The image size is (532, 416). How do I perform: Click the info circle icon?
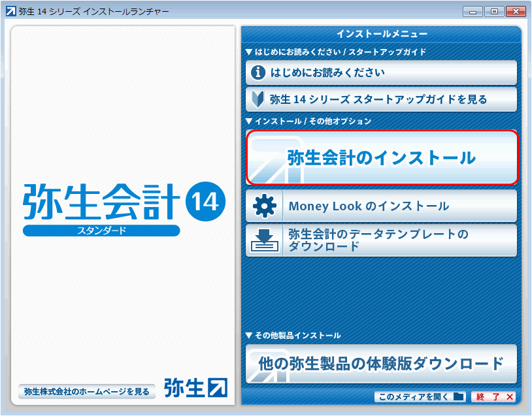pyautogui.click(x=258, y=72)
